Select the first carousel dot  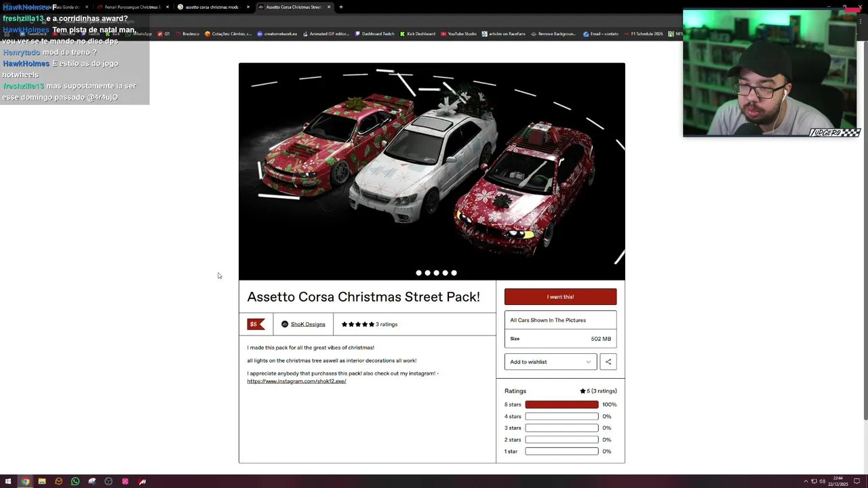click(418, 273)
